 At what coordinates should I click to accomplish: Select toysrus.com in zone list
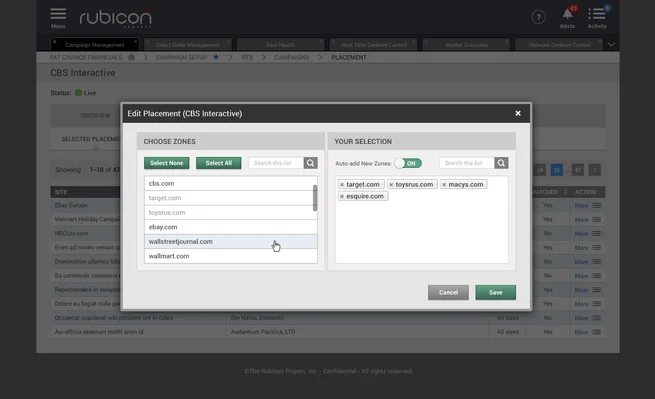click(x=228, y=212)
